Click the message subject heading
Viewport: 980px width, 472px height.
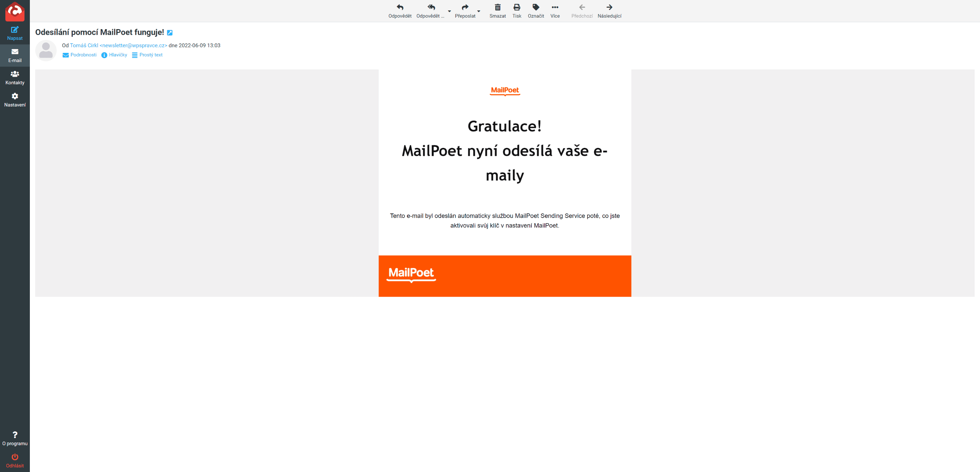[100, 32]
